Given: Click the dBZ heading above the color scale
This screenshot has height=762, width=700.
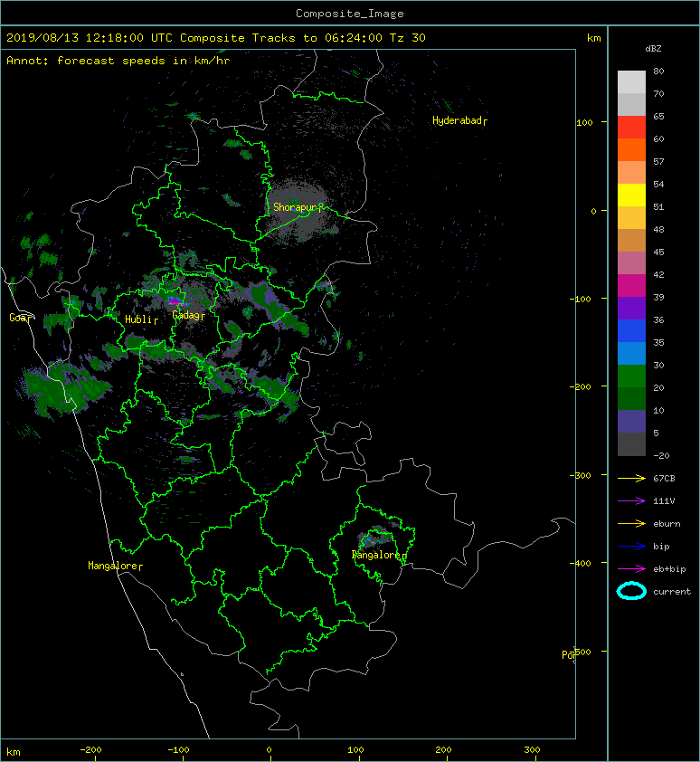Looking at the screenshot, I should (x=653, y=49).
